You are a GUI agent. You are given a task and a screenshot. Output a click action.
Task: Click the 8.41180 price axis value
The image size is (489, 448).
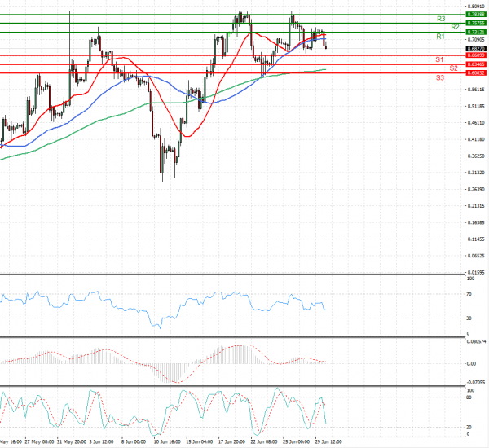tap(476, 139)
